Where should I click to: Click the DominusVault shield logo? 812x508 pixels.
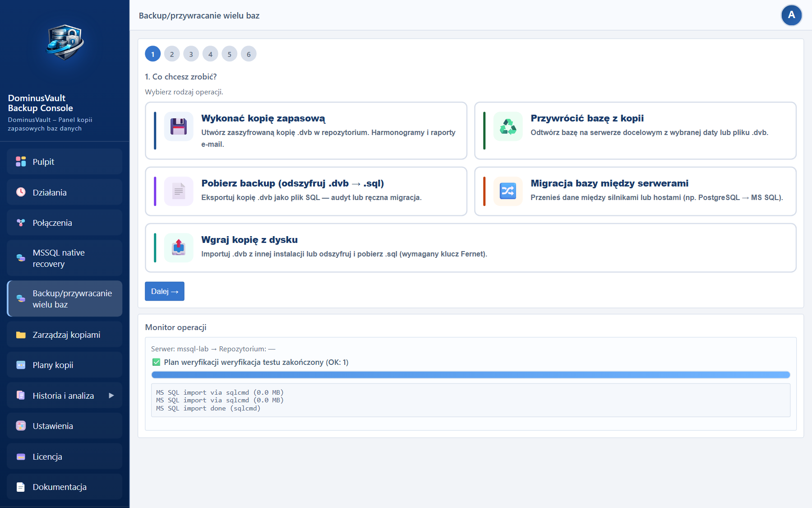tap(65, 42)
